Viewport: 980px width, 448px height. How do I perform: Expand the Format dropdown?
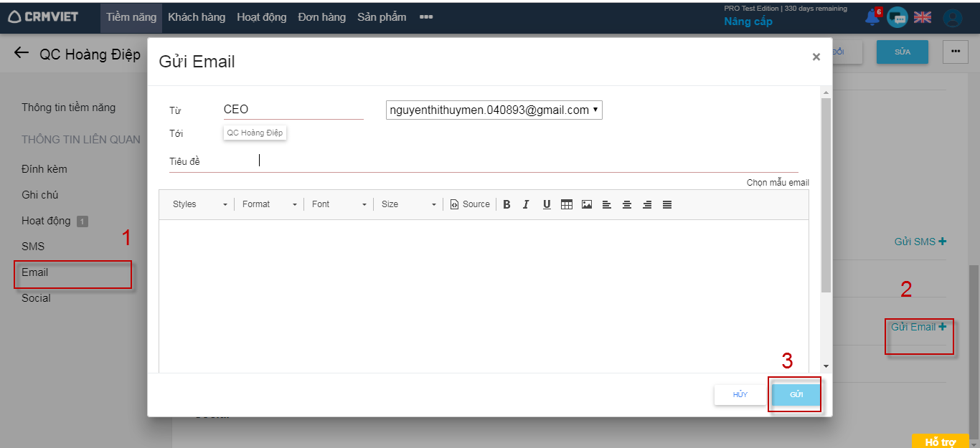269,204
